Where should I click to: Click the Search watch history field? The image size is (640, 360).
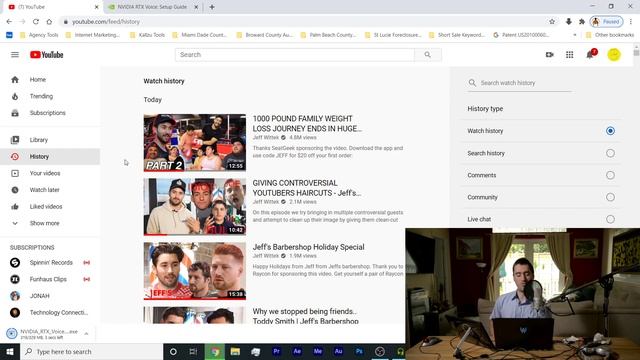[x=519, y=83]
